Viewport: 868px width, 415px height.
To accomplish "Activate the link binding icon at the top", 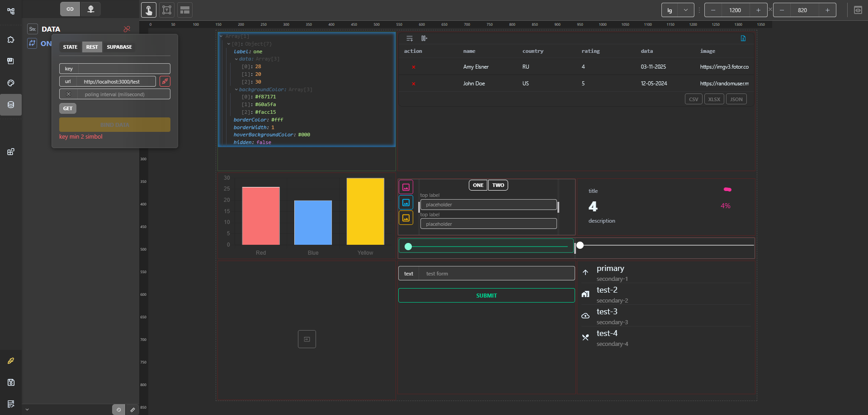I will [x=70, y=9].
